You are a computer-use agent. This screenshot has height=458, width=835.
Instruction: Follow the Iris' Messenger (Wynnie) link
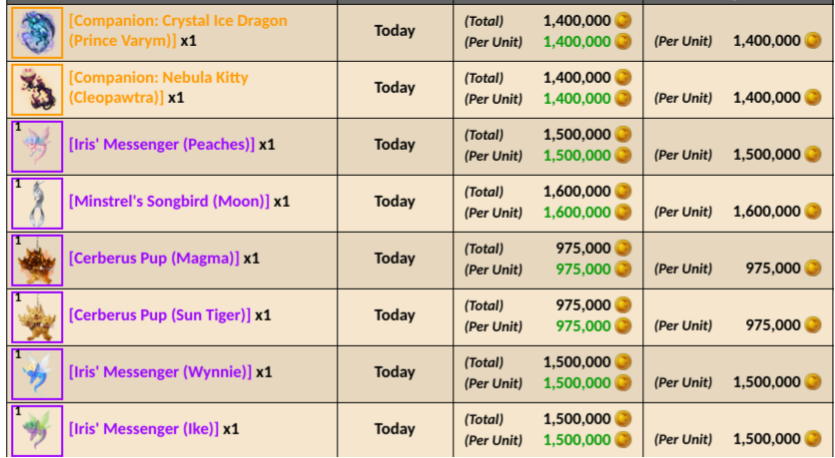tap(160, 372)
